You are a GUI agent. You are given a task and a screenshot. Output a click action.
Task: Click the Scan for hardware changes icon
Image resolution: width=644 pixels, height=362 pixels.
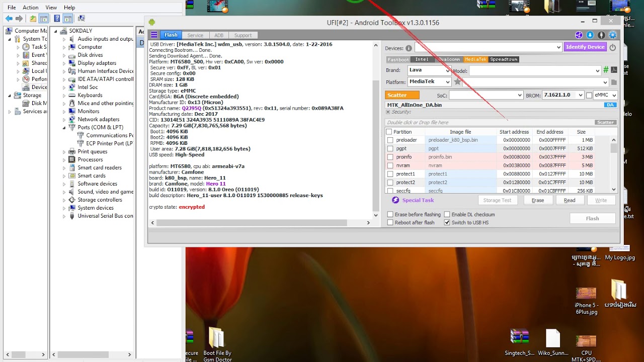click(x=81, y=19)
